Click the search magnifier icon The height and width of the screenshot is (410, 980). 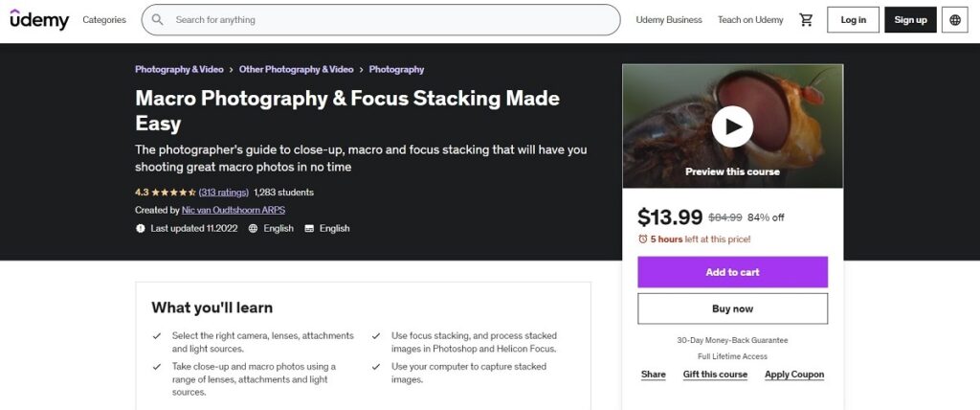click(x=158, y=20)
